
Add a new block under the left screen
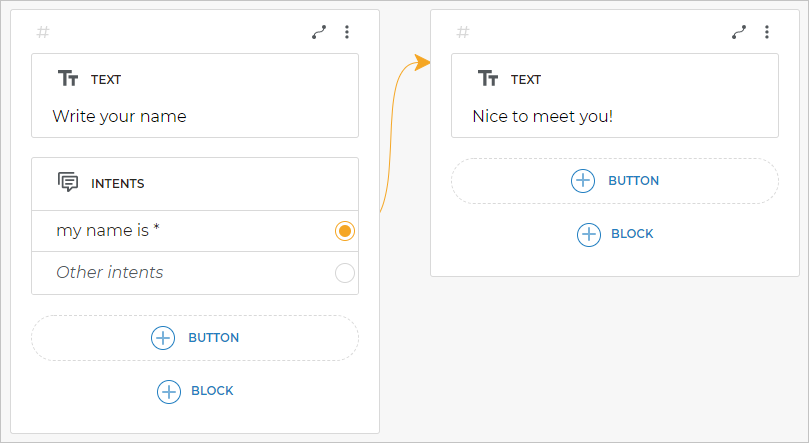(195, 391)
